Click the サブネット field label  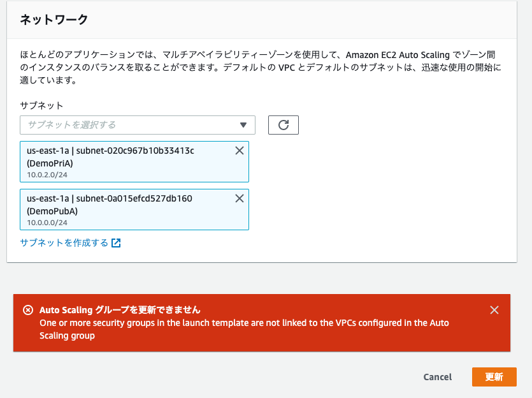41,106
